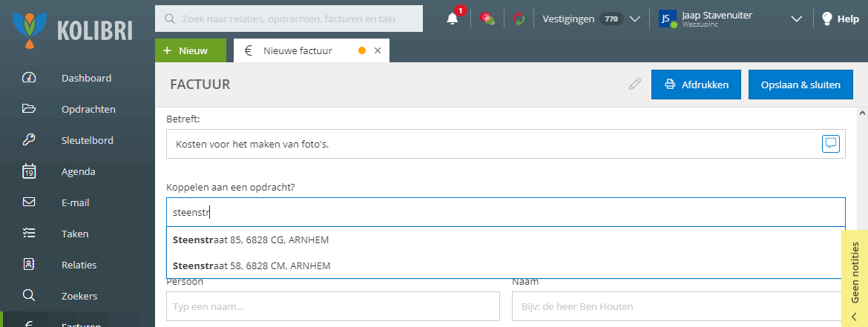Expand the Geen notities side panel chevron
The width and height of the screenshot is (868, 327).
pyautogui.click(x=854, y=317)
